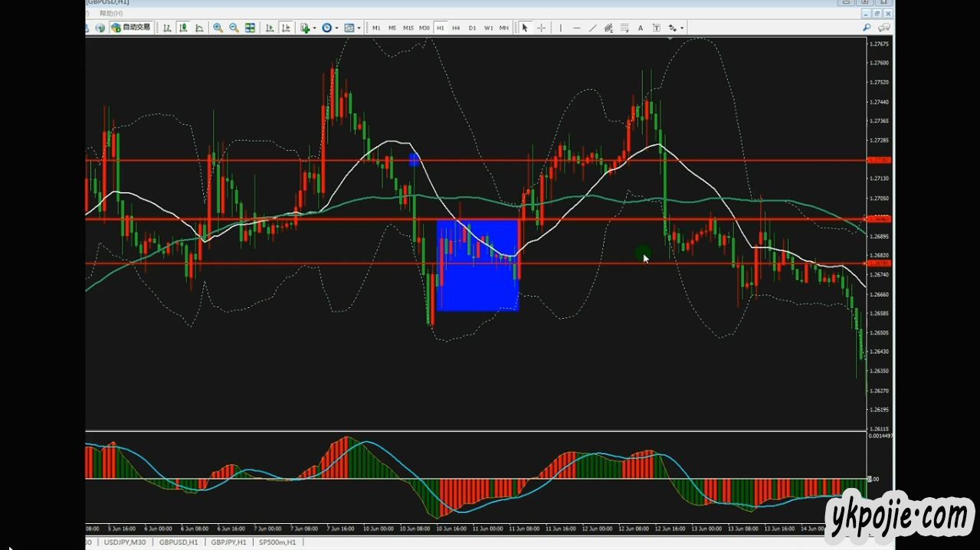Viewport: 980px width, 550px height.
Task: Choose the Fibonacci retracement tool
Action: (x=624, y=28)
